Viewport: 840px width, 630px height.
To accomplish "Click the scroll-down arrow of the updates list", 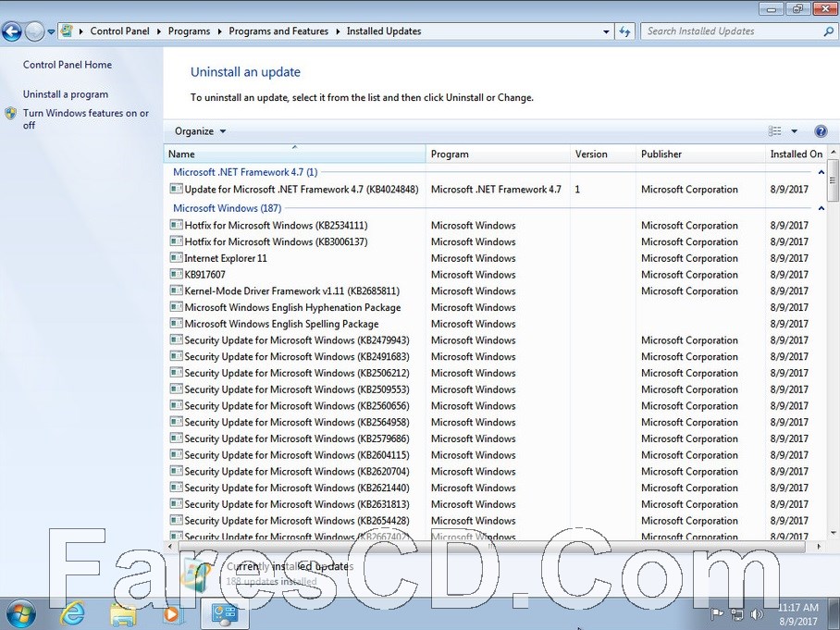I will click(x=833, y=533).
